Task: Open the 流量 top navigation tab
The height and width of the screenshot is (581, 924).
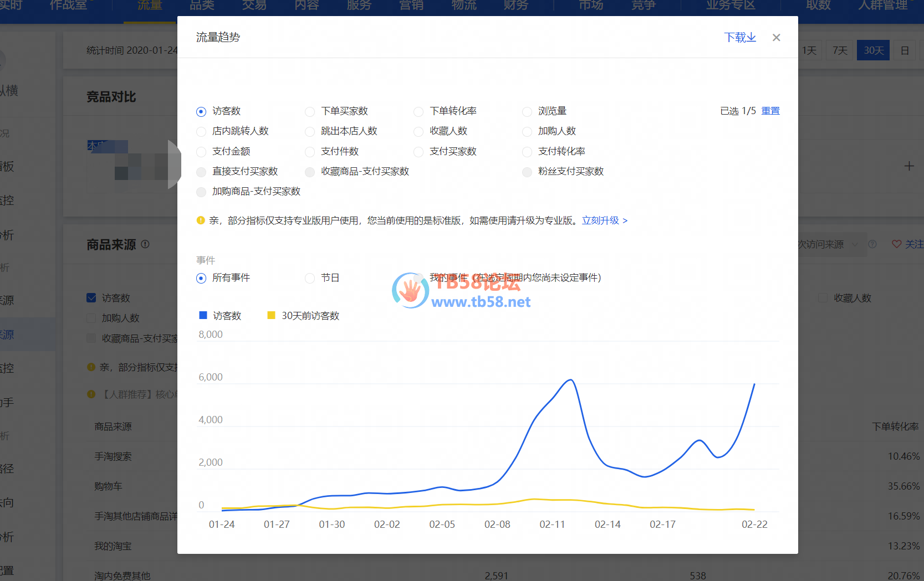Action: pos(150,6)
